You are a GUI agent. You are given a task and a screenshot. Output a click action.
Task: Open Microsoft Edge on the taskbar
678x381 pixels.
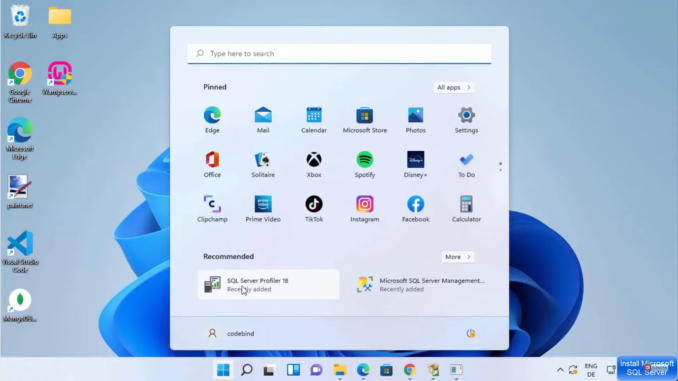point(363,370)
